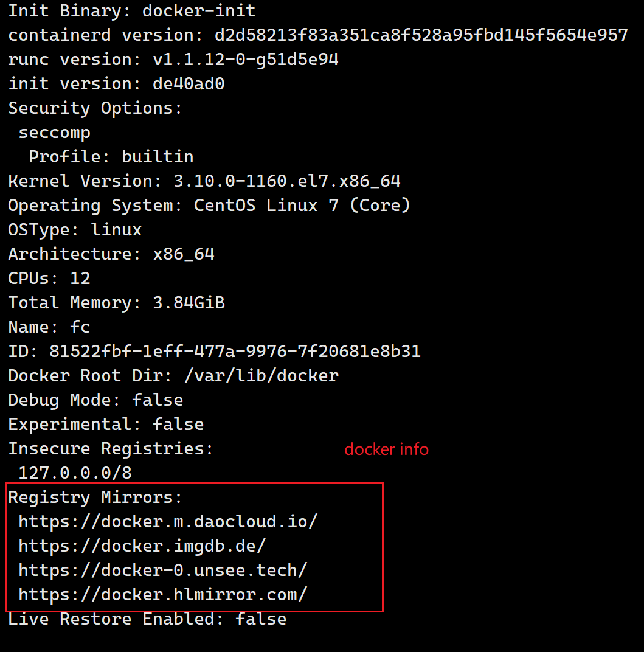This screenshot has height=652, width=644.
Task: Click the 'Profile: builtin' seccomp line
Action: click(x=111, y=157)
